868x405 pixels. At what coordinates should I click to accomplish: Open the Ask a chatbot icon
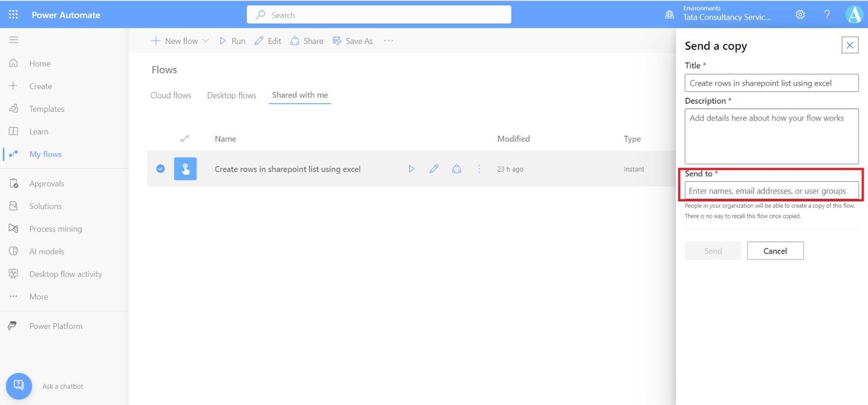point(19,386)
